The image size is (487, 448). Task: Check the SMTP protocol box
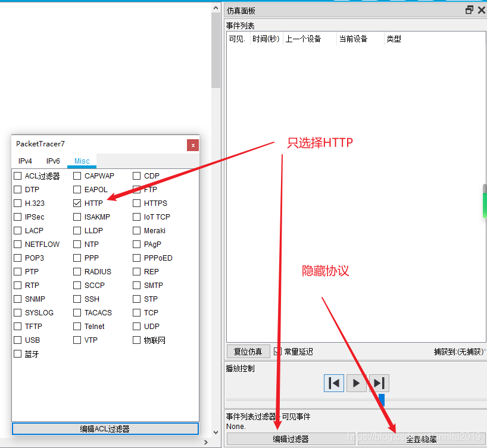[x=137, y=285]
